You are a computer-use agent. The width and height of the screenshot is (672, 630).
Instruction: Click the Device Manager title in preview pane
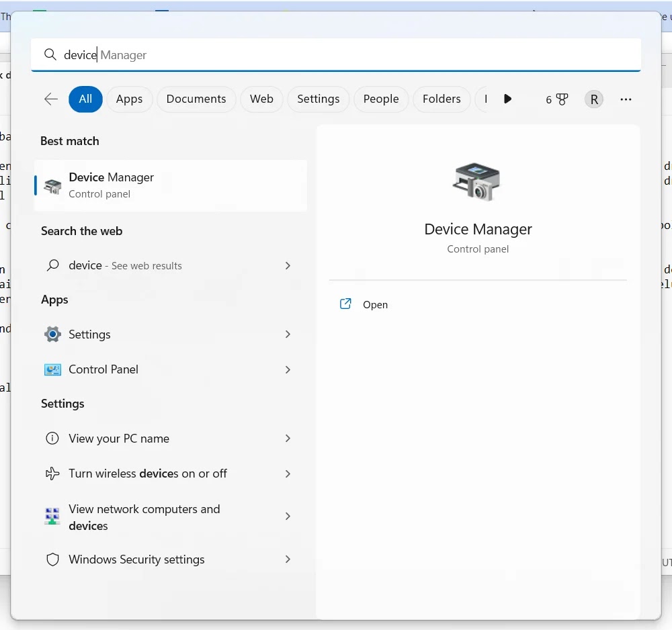[478, 230]
